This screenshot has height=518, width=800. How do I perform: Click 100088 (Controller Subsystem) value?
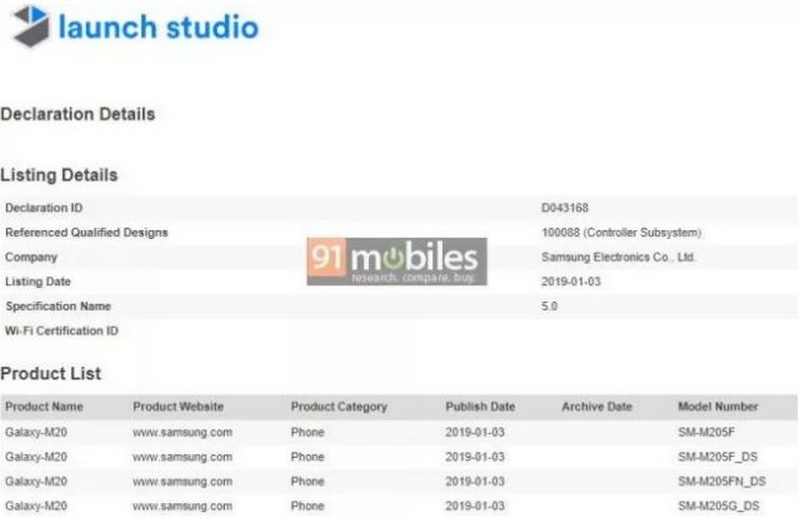[621, 232]
